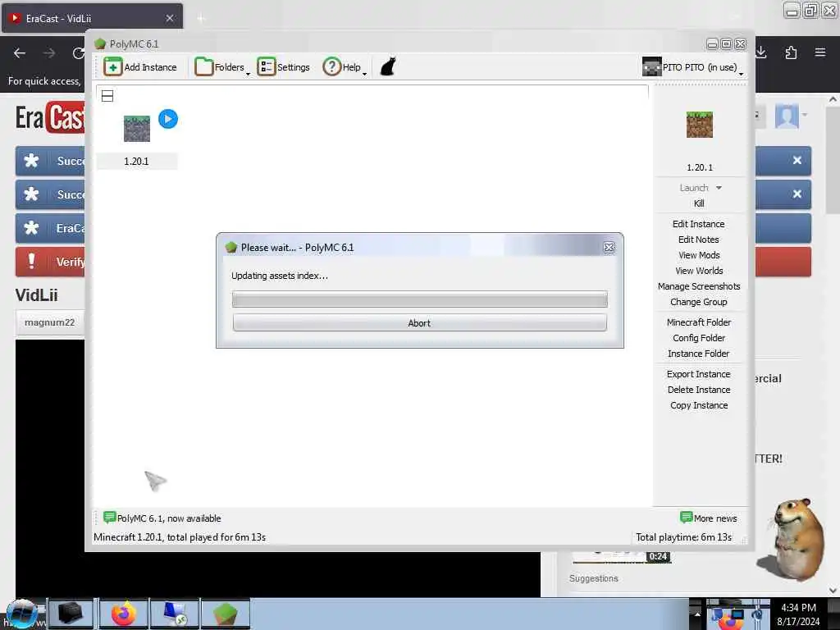
Task: Click Copy Instance
Action: 699,405
